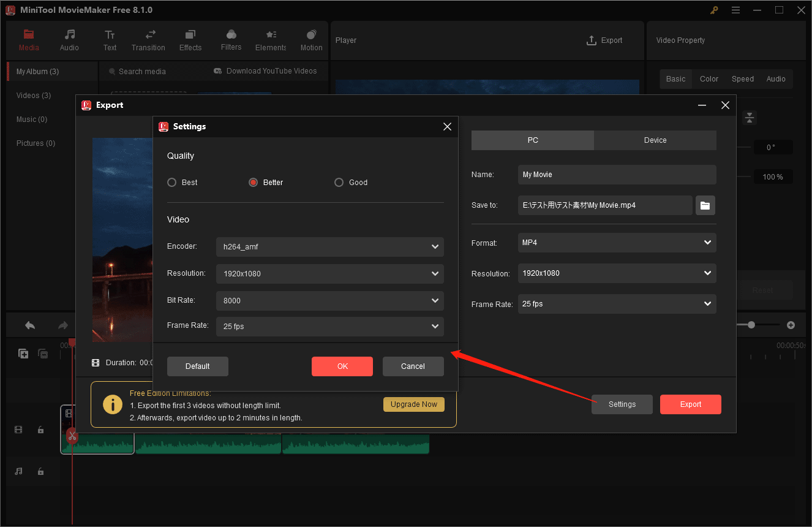Switch to the Device tab in Export
This screenshot has width=812, height=527.
click(x=655, y=140)
